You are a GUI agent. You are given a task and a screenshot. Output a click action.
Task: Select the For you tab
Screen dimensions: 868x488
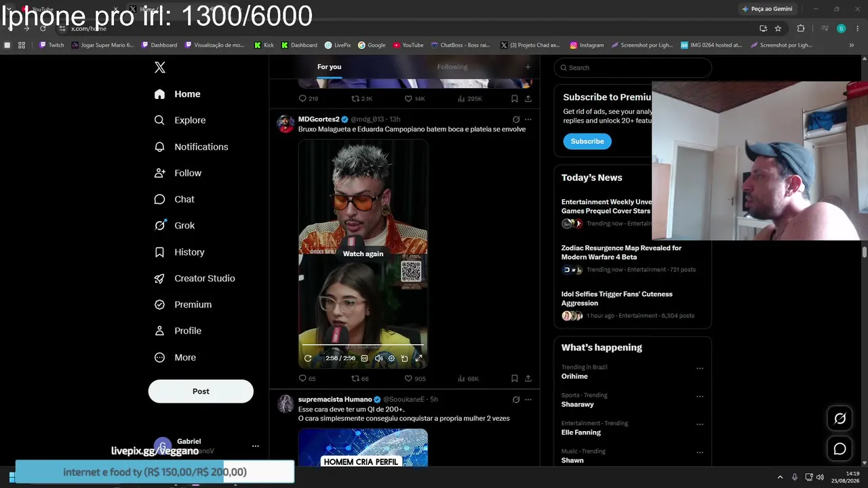click(329, 67)
